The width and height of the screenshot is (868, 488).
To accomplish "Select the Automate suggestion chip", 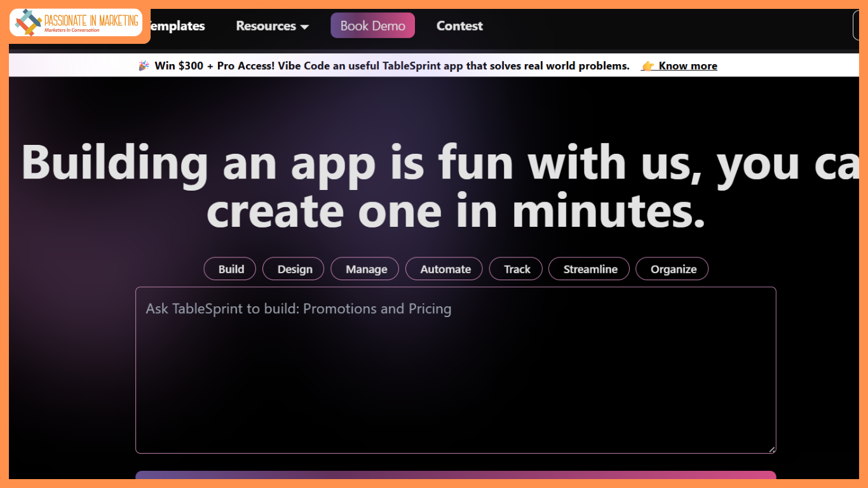I will coord(445,269).
